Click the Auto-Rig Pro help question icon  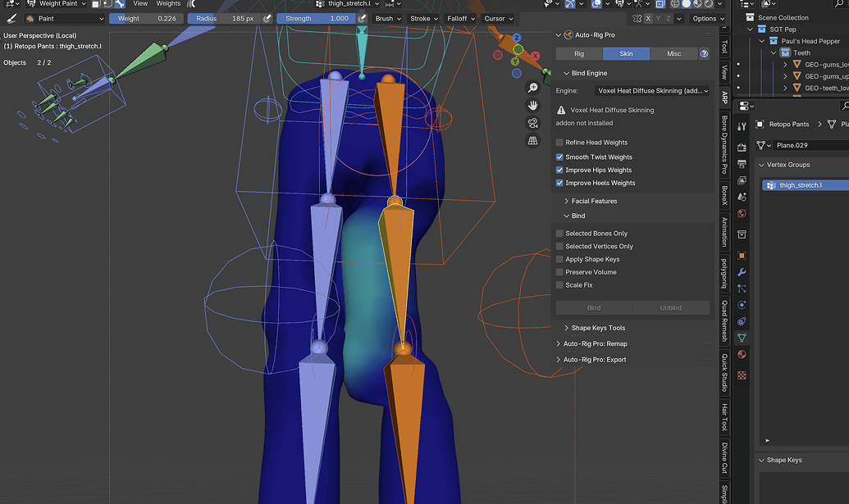coord(704,53)
